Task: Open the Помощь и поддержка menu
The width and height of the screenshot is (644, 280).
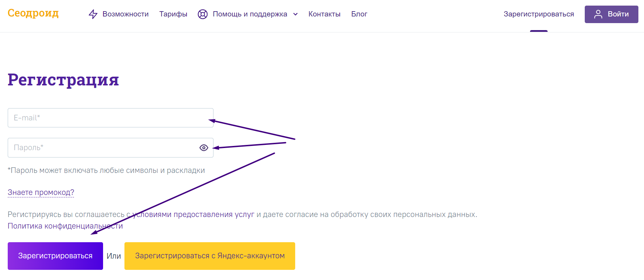Action: (x=250, y=14)
